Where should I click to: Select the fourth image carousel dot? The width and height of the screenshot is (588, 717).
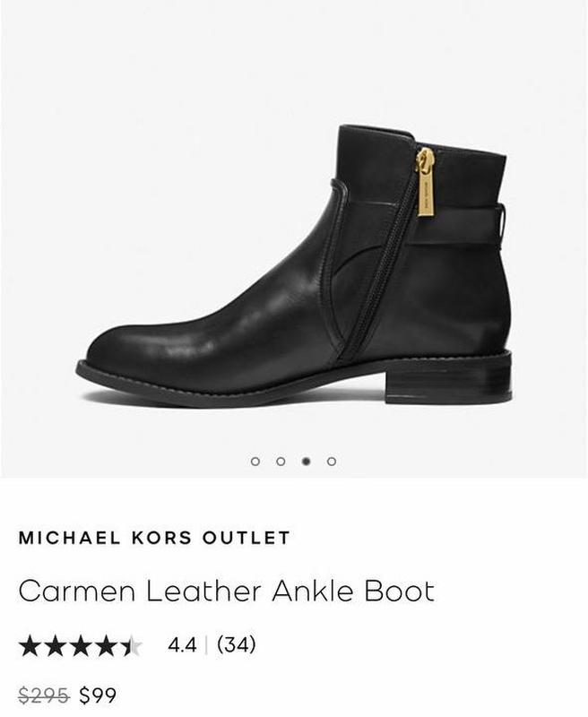(x=332, y=461)
